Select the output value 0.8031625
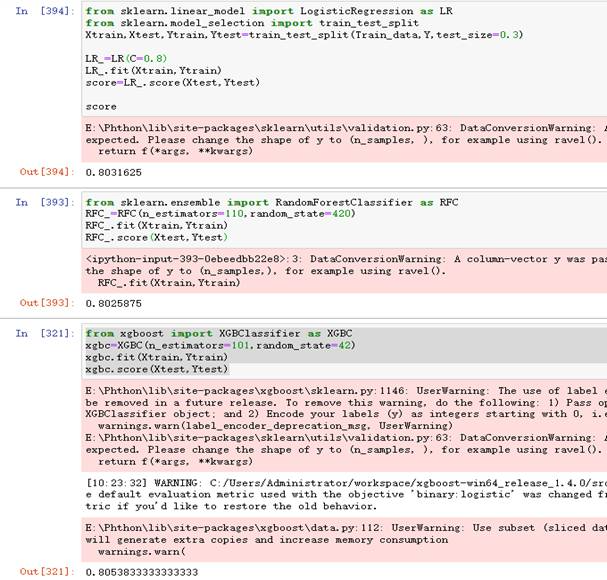This screenshot has height=580, width=607. point(113,172)
